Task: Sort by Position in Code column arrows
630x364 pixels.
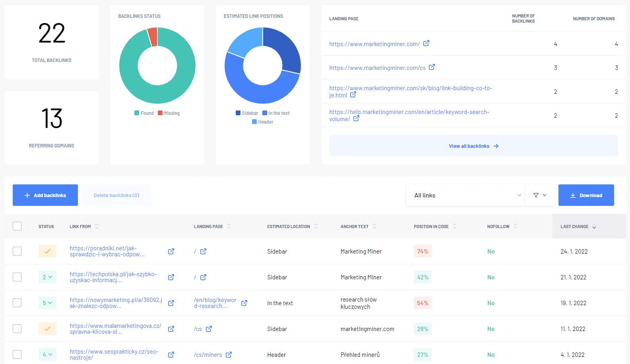Action: click(x=455, y=226)
